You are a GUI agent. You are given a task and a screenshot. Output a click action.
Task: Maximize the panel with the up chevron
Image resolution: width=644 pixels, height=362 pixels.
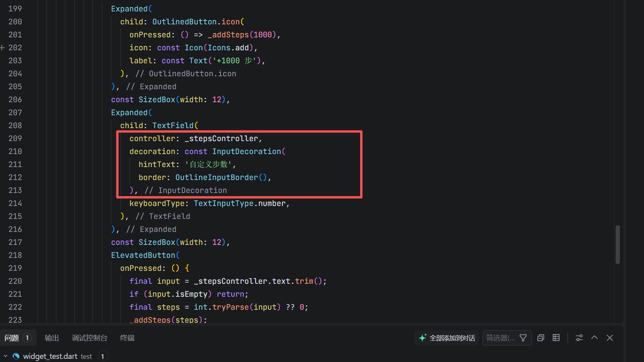pos(594,338)
